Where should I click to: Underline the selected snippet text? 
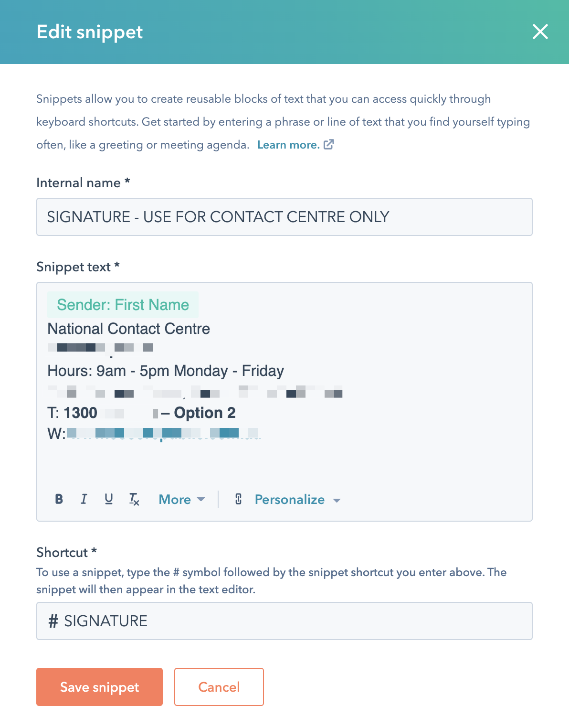pos(109,499)
